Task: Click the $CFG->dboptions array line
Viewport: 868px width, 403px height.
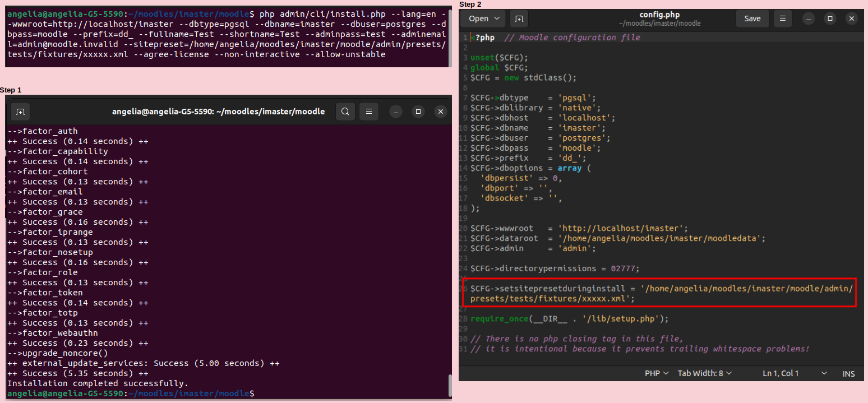Action: pos(531,169)
